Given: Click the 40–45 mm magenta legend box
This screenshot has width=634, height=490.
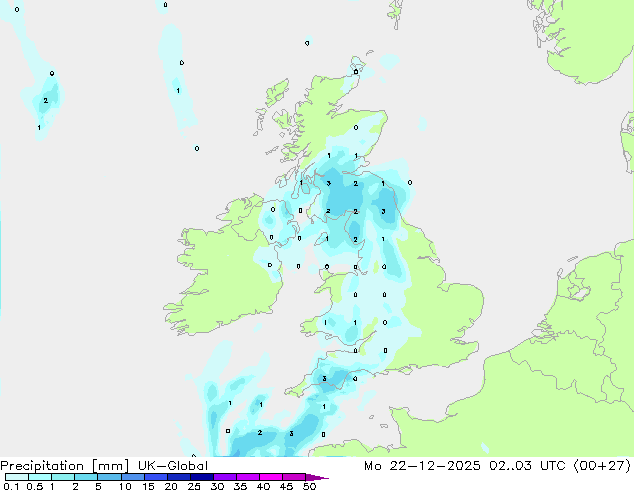Looking at the screenshot, I should (271, 477).
